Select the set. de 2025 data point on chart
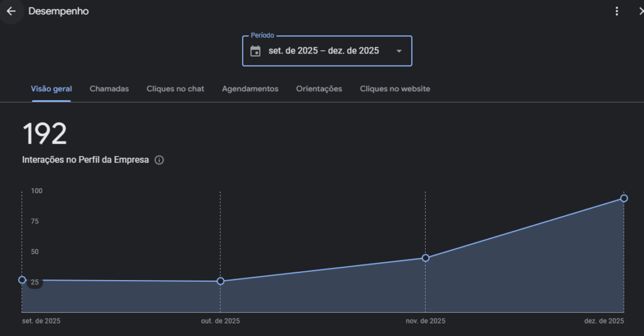The height and width of the screenshot is (336, 644). 22,280
